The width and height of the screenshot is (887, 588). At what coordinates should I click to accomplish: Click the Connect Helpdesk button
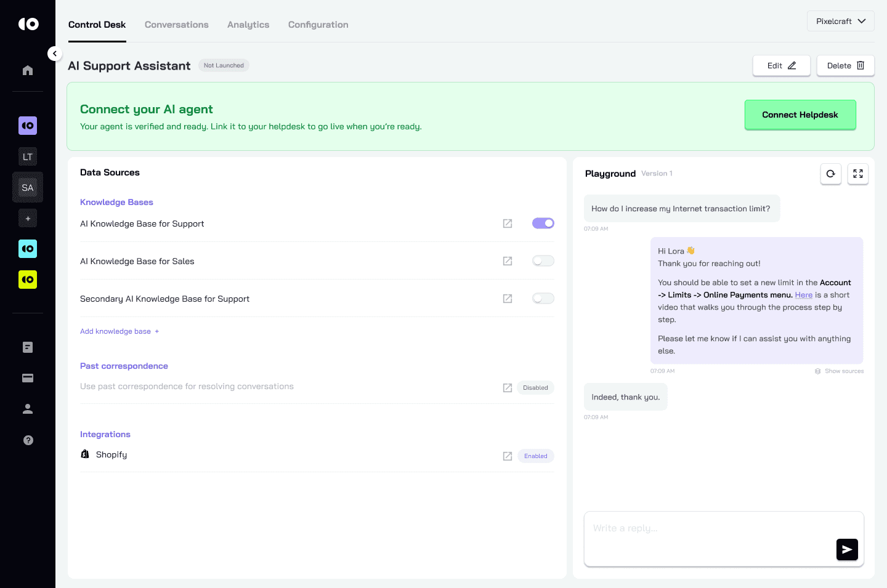(800, 115)
